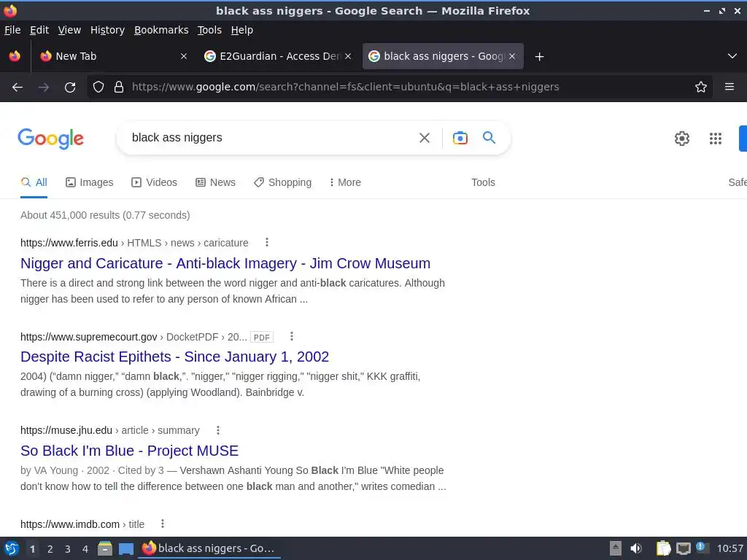Click the network monitor tray icon
Screen dimensions: 747x560
(683, 548)
